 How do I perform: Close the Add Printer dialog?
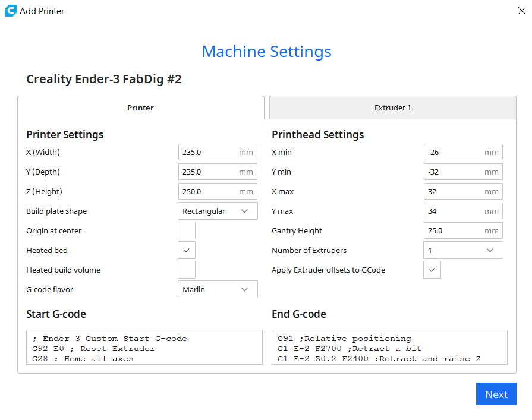[x=521, y=11]
